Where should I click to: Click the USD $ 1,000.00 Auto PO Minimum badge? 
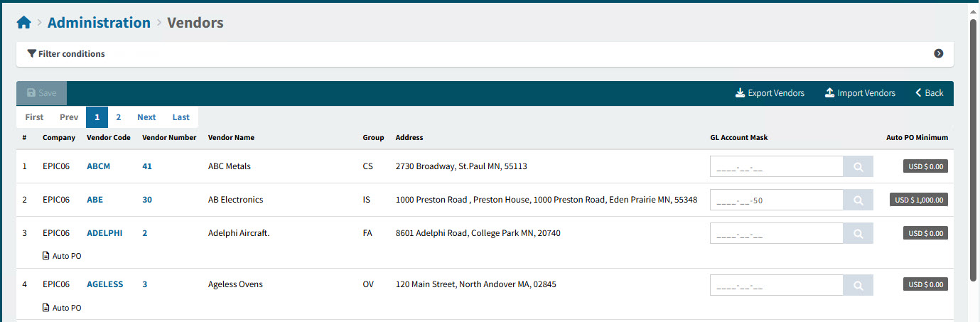coord(918,200)
